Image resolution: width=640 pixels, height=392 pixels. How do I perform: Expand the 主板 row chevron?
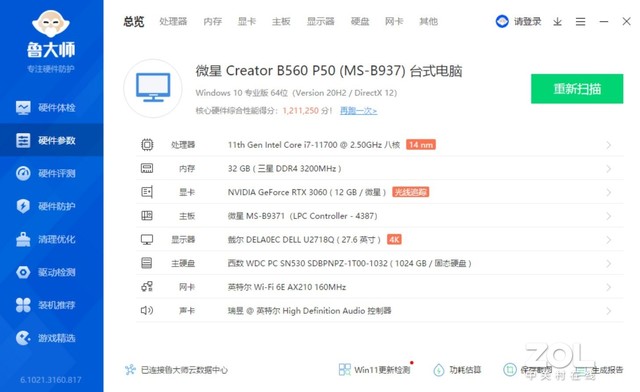pyautogui.click(x=609, y=216)
